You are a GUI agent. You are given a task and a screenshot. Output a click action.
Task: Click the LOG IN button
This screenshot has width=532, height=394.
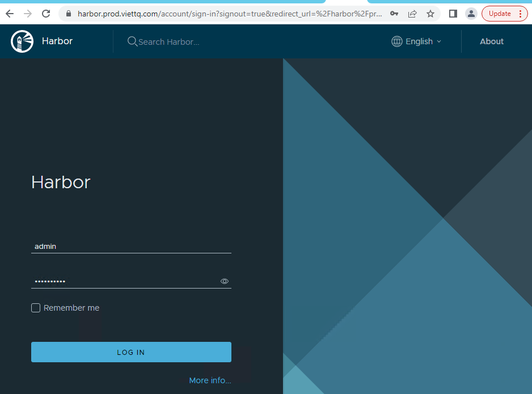tap(132, 352)
